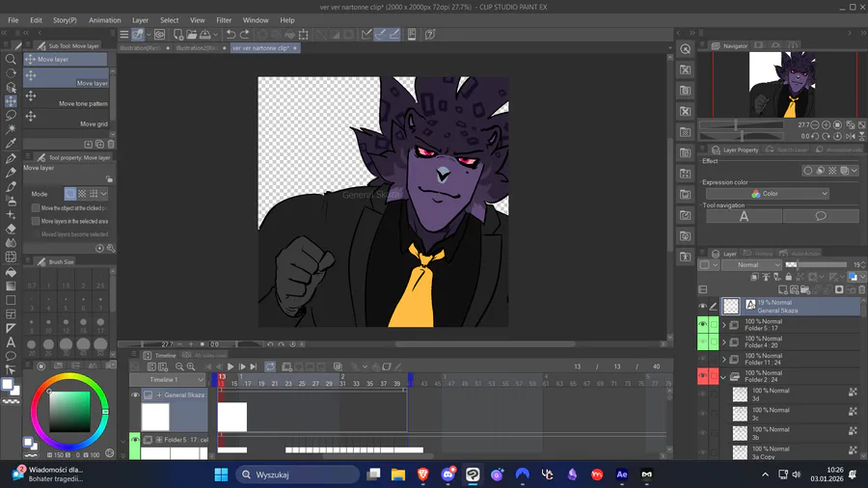Open the Filter menu

[224, 20]
